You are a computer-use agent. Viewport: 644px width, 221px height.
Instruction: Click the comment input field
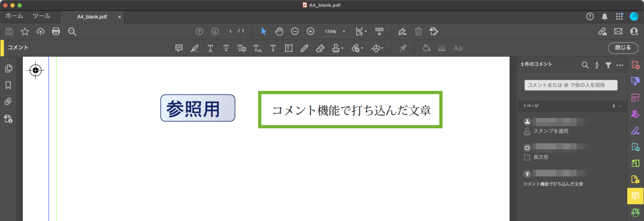(571, 85)
